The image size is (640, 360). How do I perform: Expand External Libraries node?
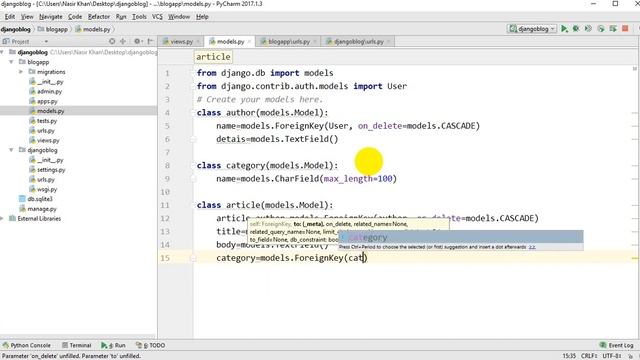tap(2, 219)
